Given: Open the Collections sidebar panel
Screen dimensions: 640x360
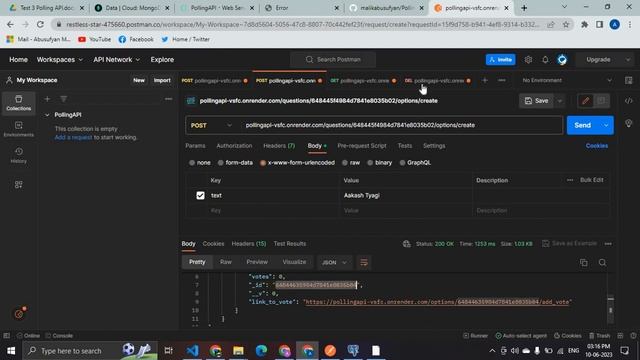Looking at the screenshot, I should click(18, 102).
